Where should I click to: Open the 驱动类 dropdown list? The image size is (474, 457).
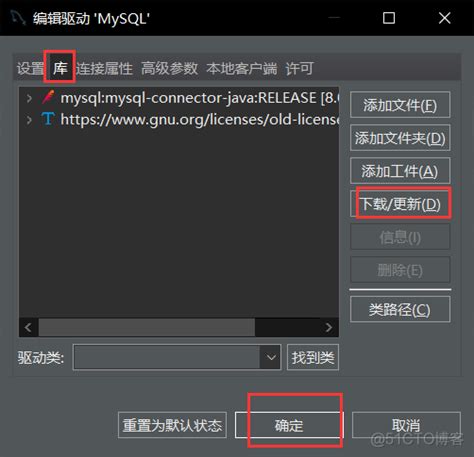click(x=271, y=358)
